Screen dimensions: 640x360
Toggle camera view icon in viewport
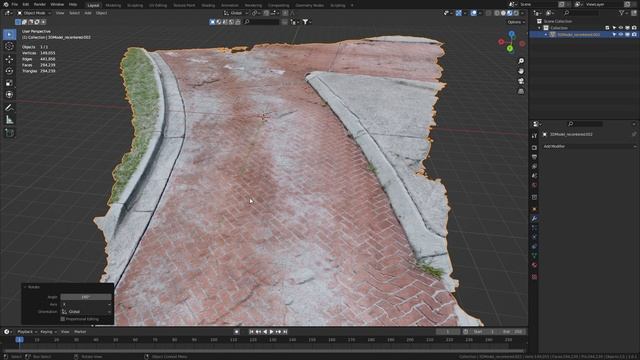tap(521, 81)
